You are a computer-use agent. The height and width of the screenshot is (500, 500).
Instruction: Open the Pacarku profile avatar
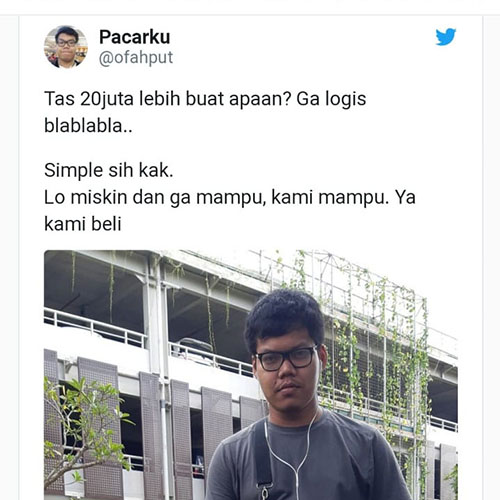pyautogui.click(x=66, y=47)
